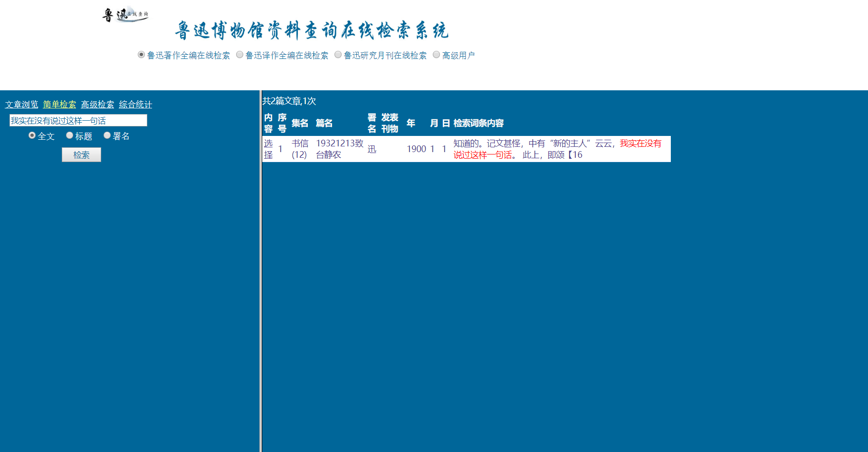Go to 综合统计 page
Image resolution: width=868 pixels, height=452 pixels.
pos(135,105)
